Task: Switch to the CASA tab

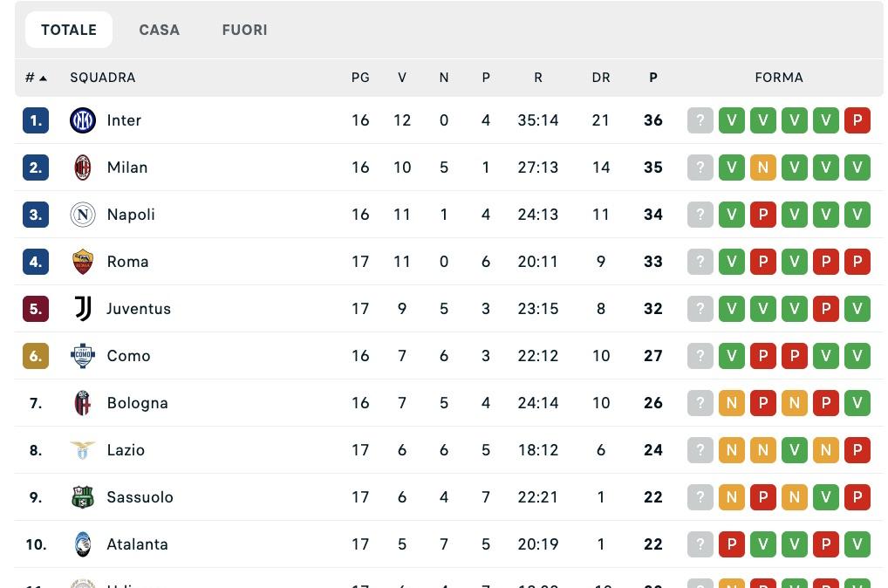Action: point(160,30)
